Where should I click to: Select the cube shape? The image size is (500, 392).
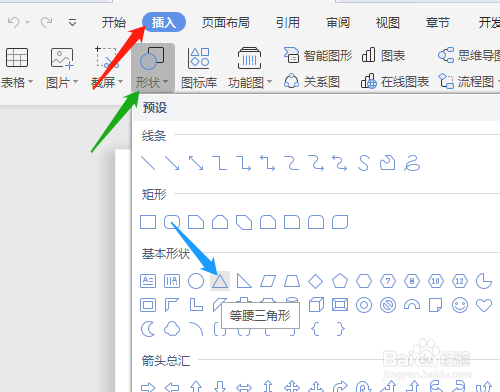tap(316, 305)
